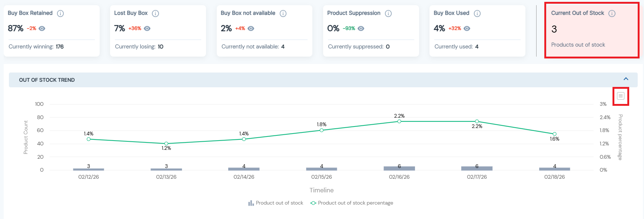This screenshot has height=219, width=644.
Task: Click the 02/16/26 bar in the chart
Action: [x=399, y=168]
